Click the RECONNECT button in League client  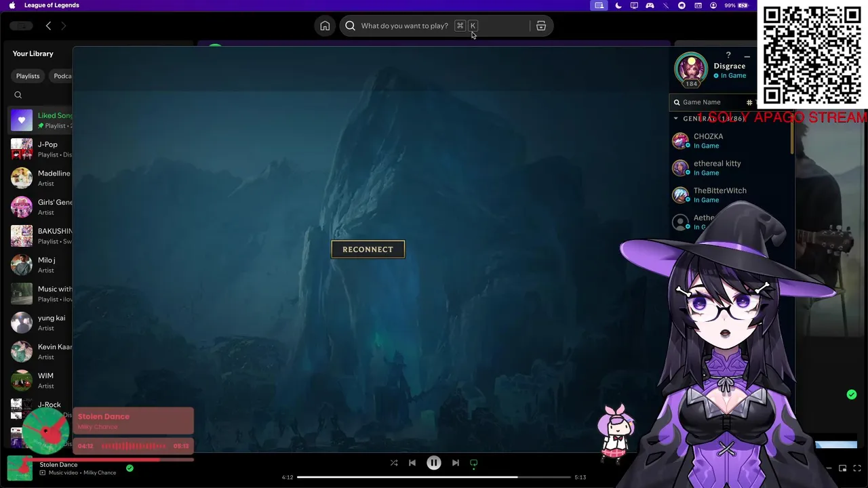[x=368, y=249]
